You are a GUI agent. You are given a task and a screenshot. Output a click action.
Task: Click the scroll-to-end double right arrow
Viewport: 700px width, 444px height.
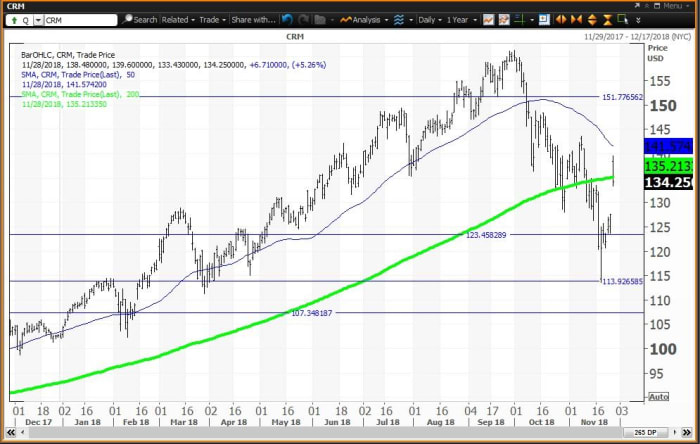pyautogui.click(x=687, y=432)
